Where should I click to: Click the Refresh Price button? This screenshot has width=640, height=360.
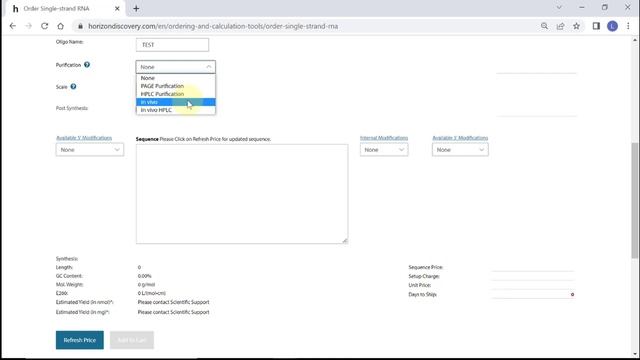point(80,340)
